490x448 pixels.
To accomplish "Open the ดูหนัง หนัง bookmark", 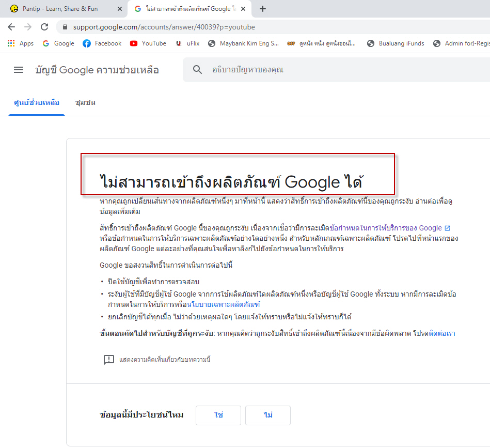I will (322, 43).
